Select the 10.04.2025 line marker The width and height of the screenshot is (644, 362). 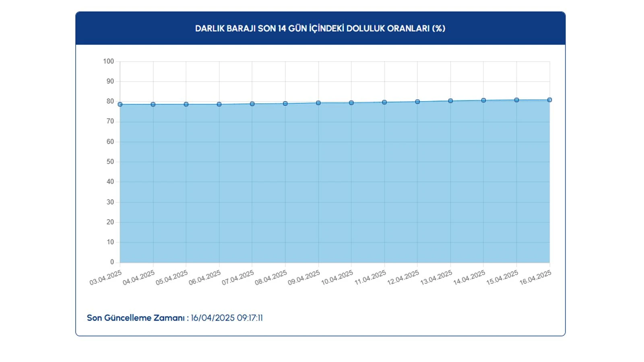tap(351, 103)
